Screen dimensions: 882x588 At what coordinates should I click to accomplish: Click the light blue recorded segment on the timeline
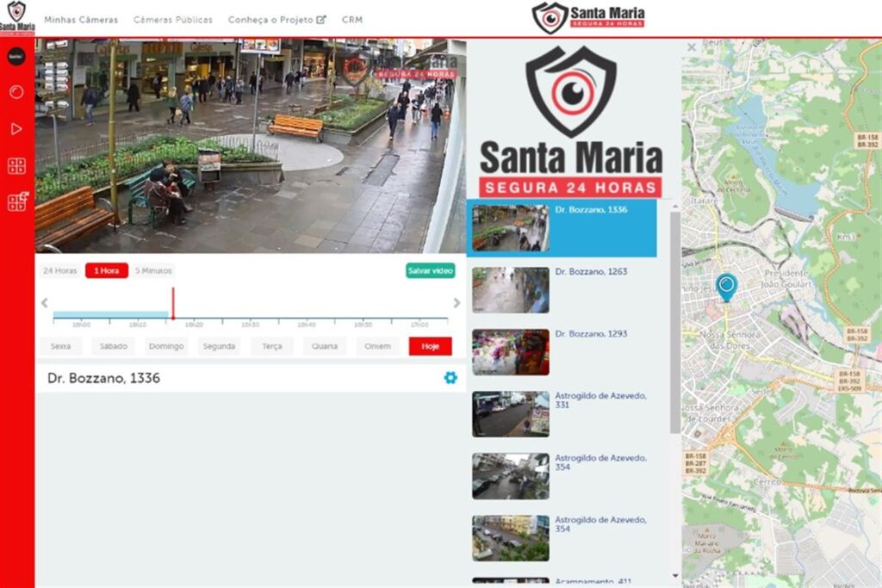(x=111, y=315)
